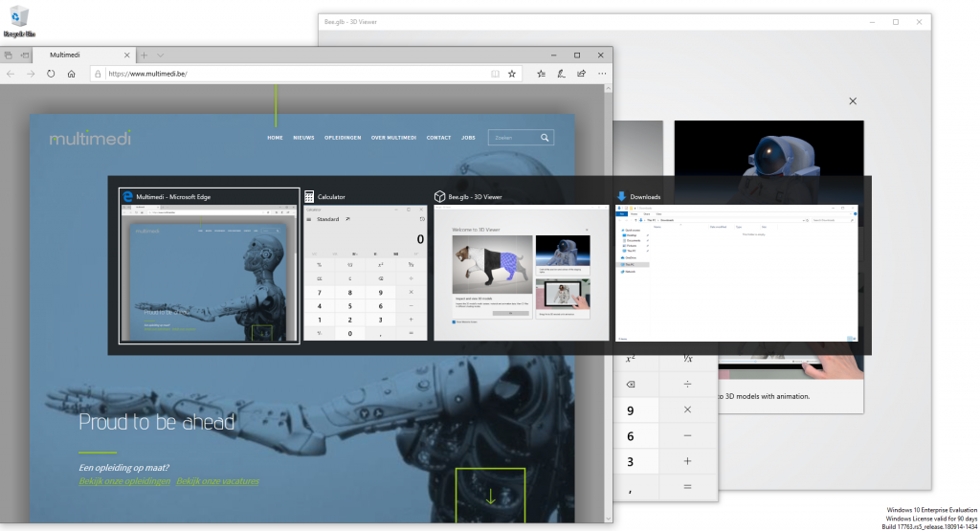Click the 6 key in background Calculator
Viewport: 980px width, 531px height.
click(630, 436)
